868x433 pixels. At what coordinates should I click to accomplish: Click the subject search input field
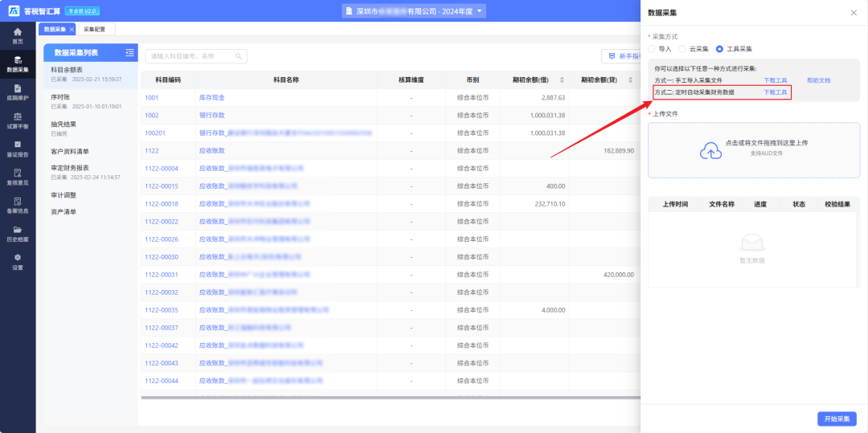click(196, 56)
